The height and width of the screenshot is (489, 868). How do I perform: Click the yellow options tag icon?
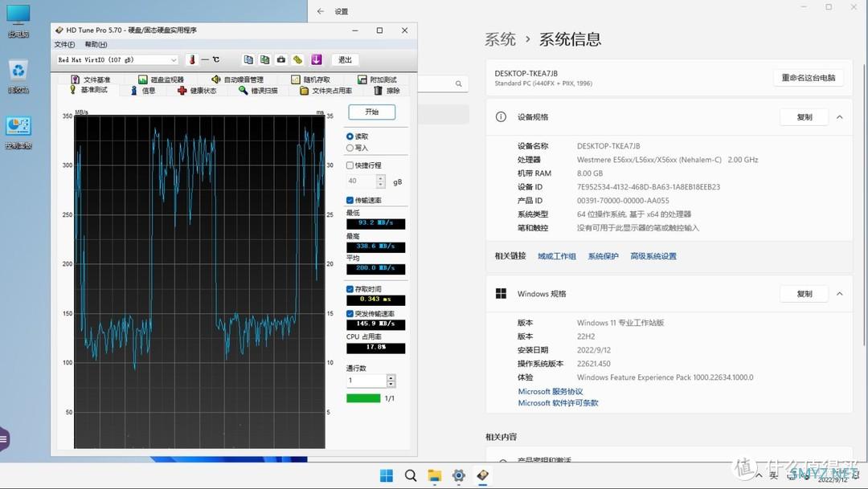(x=298, y=59)
